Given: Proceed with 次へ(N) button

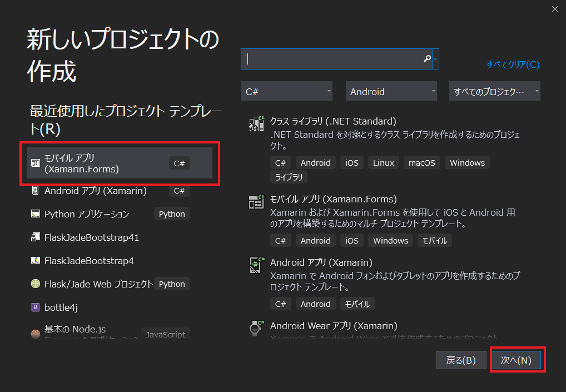Looking at the screenshot, I should [x=516, y=360].
